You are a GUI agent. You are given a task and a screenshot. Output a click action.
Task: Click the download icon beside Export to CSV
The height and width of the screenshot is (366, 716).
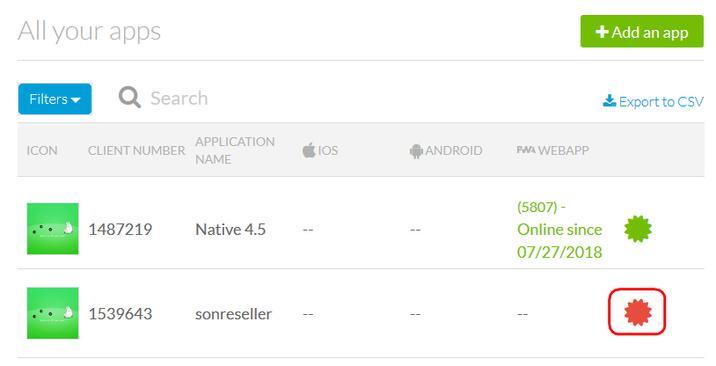coord(609,100)
